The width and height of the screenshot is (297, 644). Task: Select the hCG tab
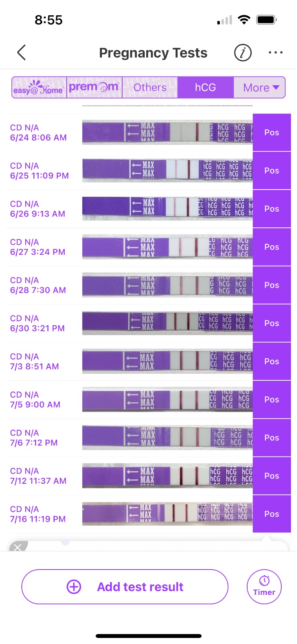point(205,87)
